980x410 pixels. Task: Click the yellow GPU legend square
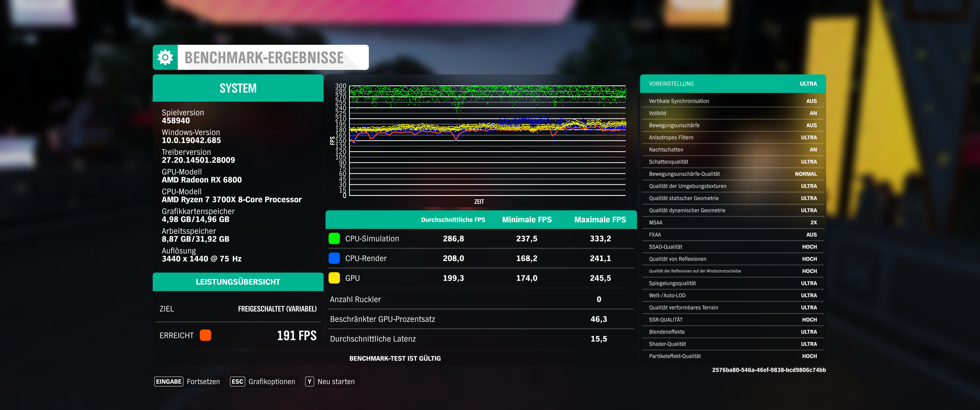[334, 278]
